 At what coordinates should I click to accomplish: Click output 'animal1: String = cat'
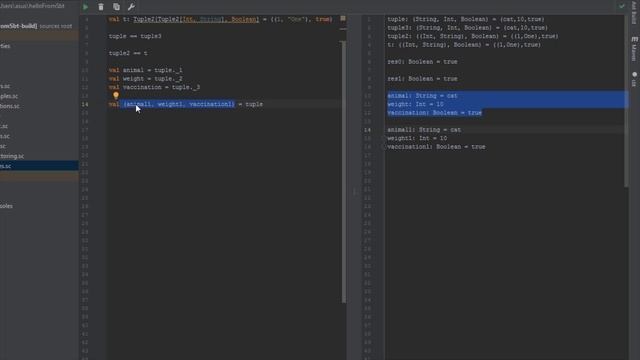[424, 130]
